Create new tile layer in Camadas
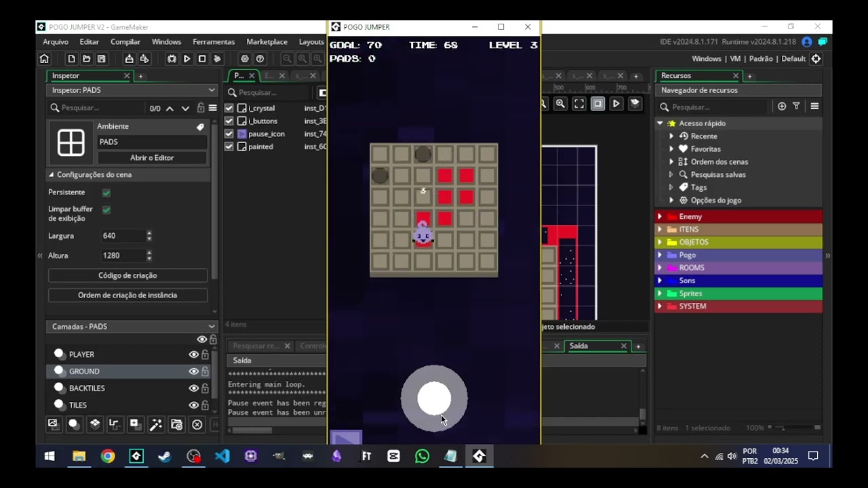 (95, 424)
